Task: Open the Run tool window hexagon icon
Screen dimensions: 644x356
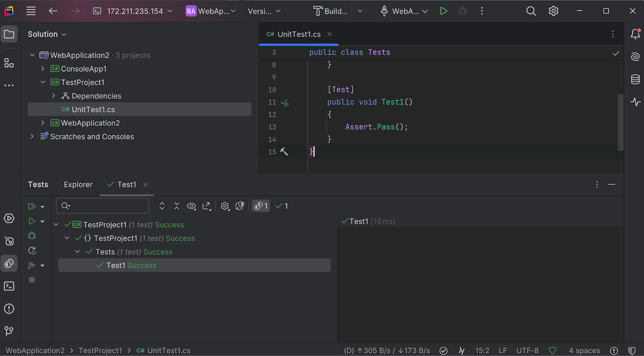Action: click(9, 218)
